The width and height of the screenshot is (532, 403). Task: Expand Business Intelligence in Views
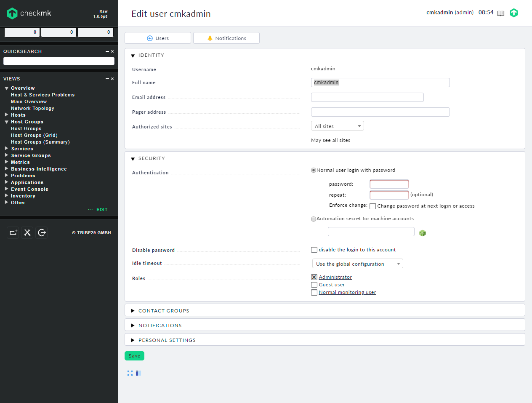pyautogui.click(x=7, y=168)
